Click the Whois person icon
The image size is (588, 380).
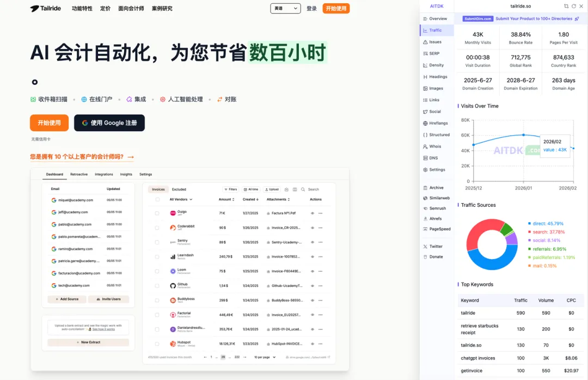coord(425,146)
